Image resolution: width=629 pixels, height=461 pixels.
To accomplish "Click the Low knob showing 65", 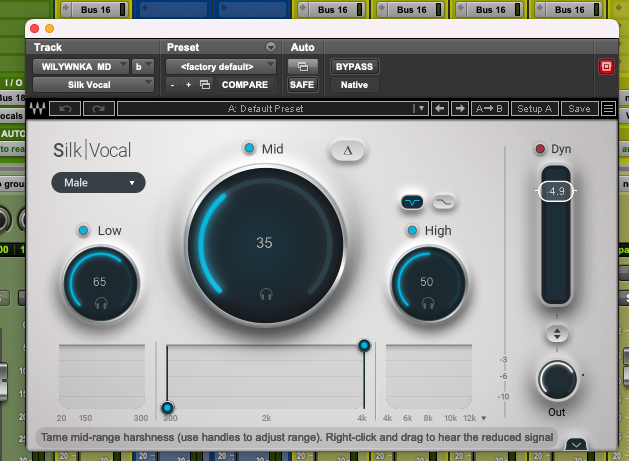I will 101,284.
